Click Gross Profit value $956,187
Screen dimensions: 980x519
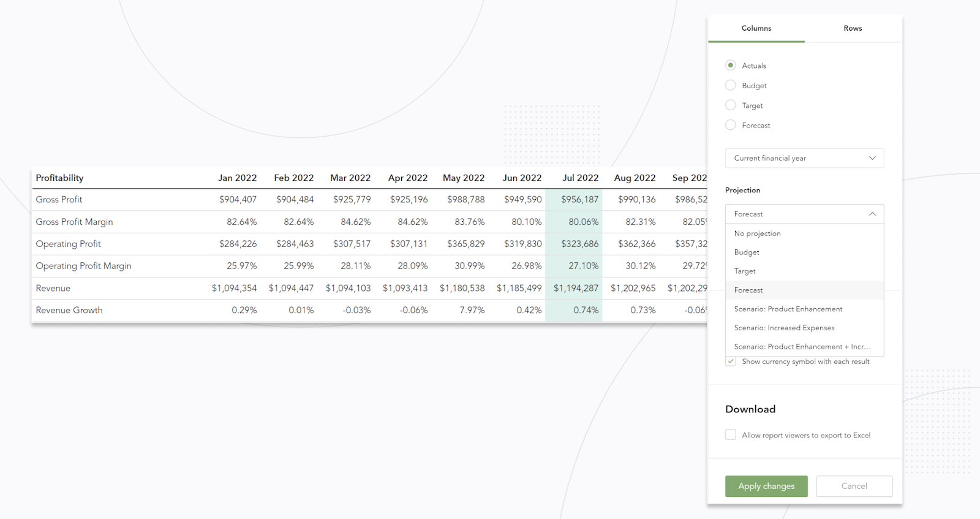[579, 200]
